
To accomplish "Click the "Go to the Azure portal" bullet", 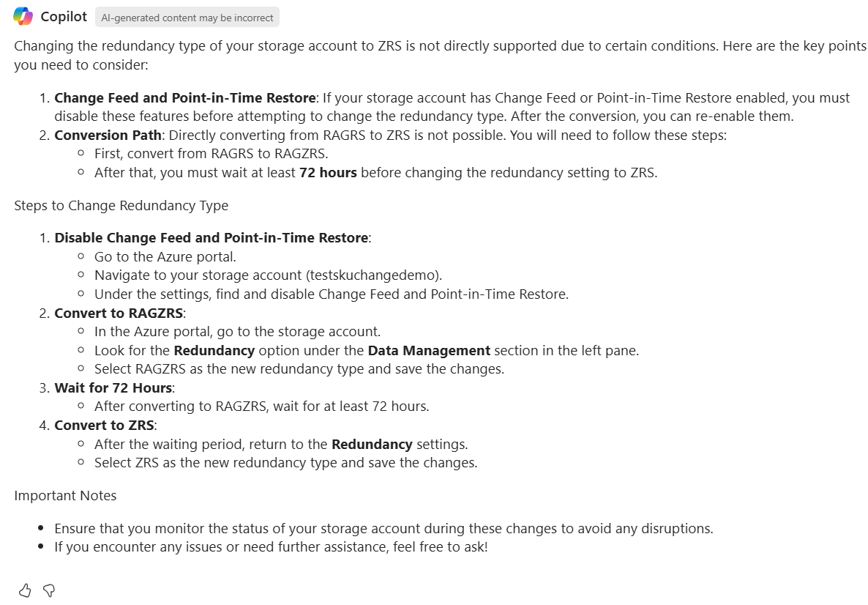I will (x=165, y=256).
